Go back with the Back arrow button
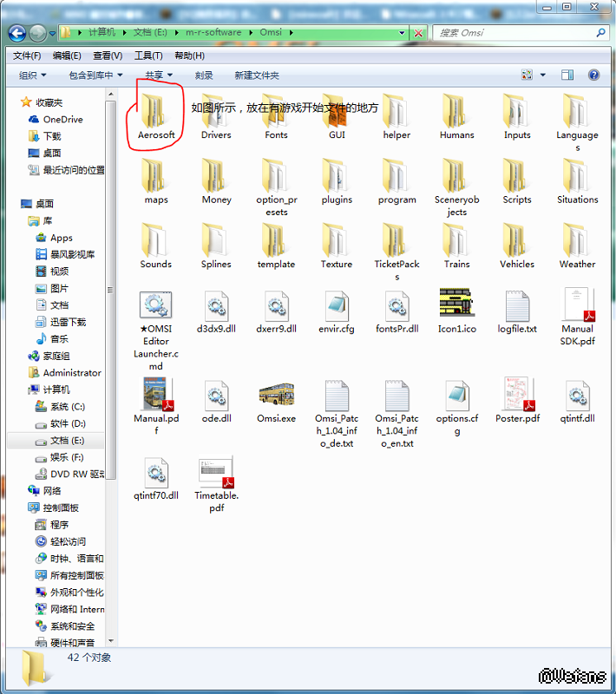Screen dimensions: 616x694 [x=16, y=33]
